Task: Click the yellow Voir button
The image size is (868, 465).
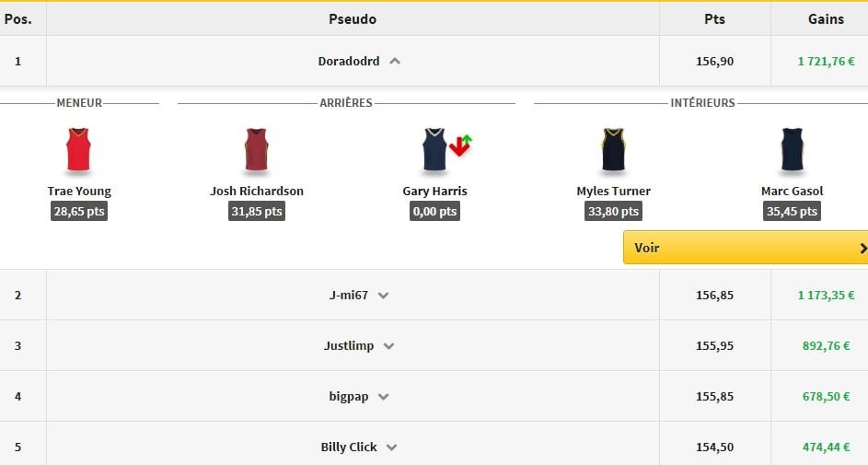Action: 745,248
